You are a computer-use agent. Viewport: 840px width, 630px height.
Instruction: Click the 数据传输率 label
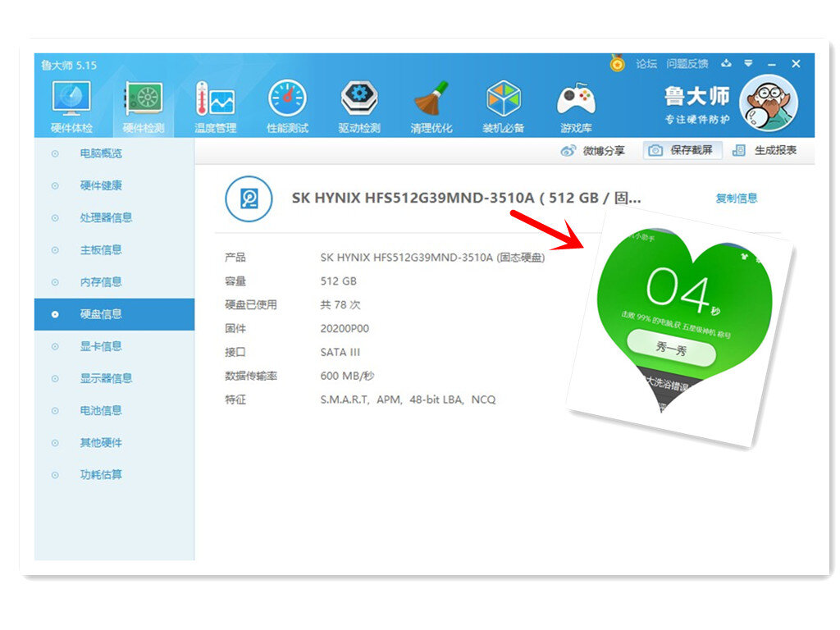251,376
